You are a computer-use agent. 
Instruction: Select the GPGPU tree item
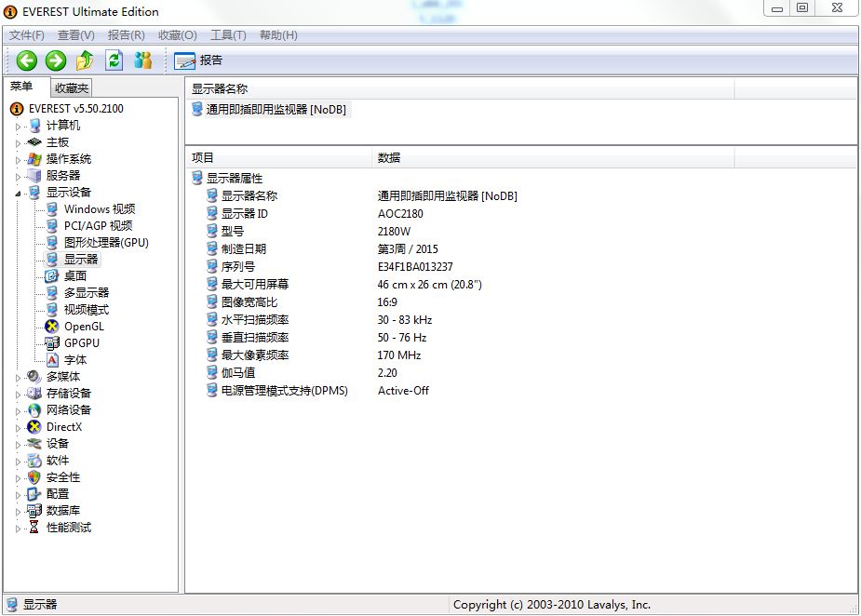coord(81,343)
